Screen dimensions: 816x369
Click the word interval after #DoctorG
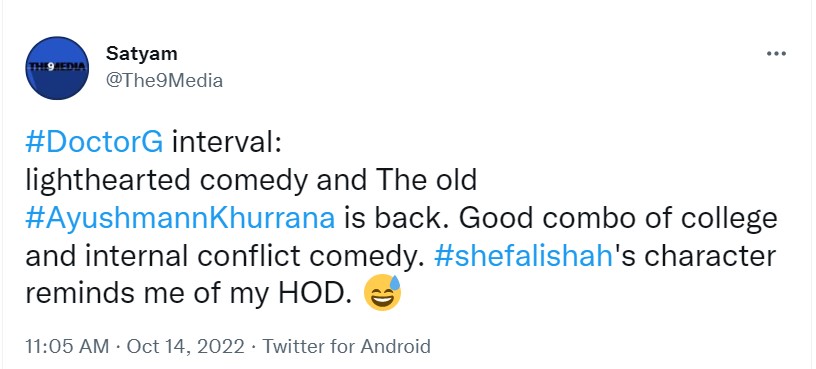(x=226, y=143)
